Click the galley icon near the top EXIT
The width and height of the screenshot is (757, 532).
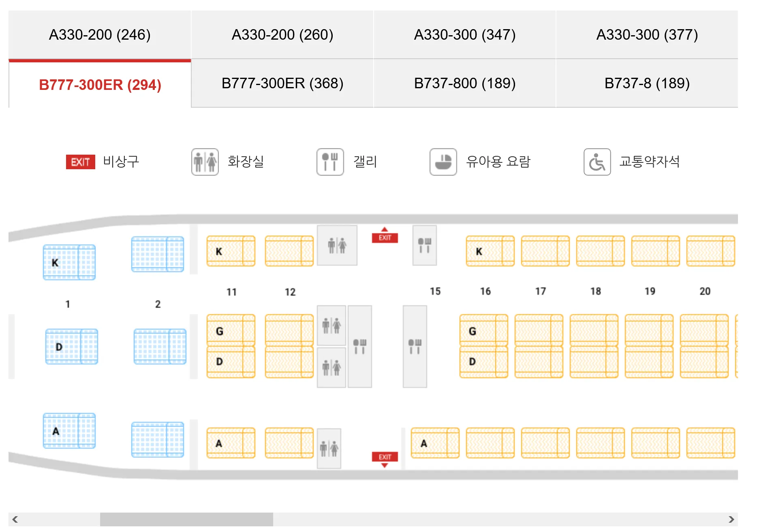tap(424, 246)
